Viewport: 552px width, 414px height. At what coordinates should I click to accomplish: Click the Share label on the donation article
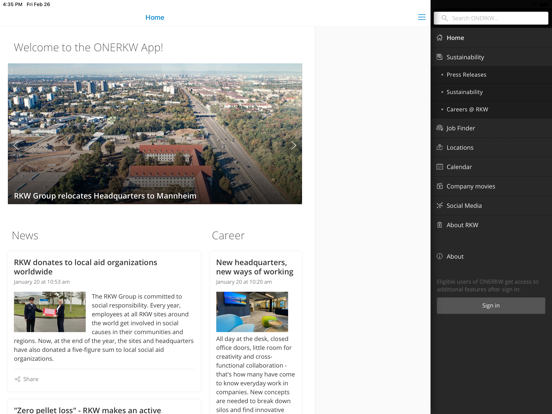(x=31, y=379)
